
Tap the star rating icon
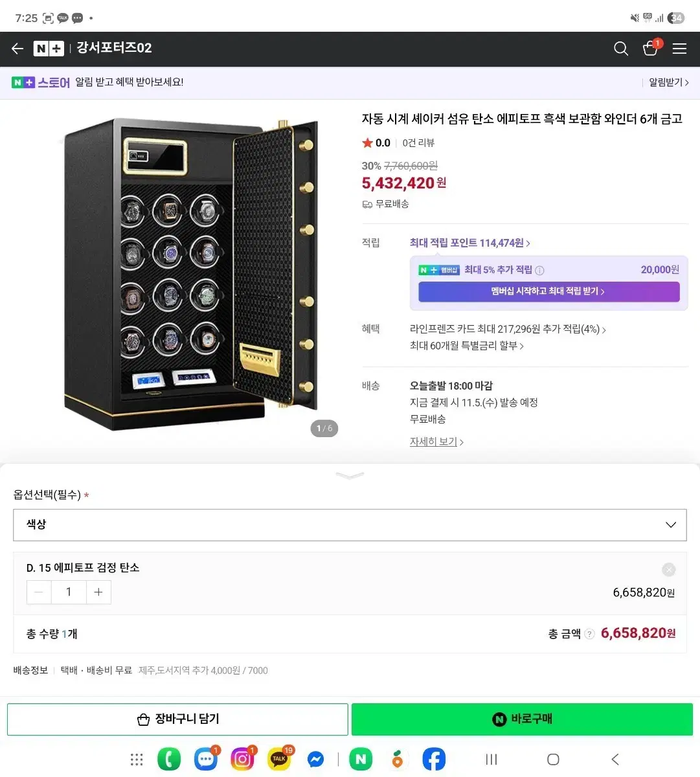[367, 142]
